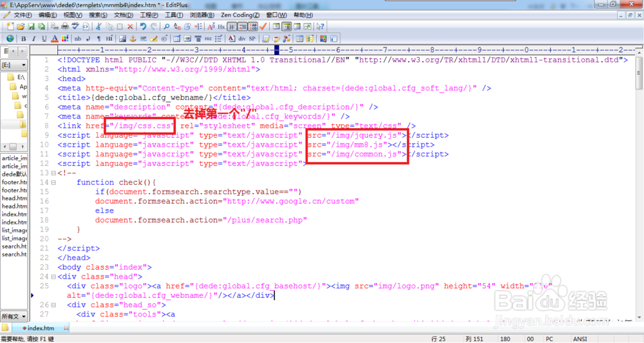644x343 pixels.
Task: Click the Hx hex viewer icon
Action: coord(221,26)
